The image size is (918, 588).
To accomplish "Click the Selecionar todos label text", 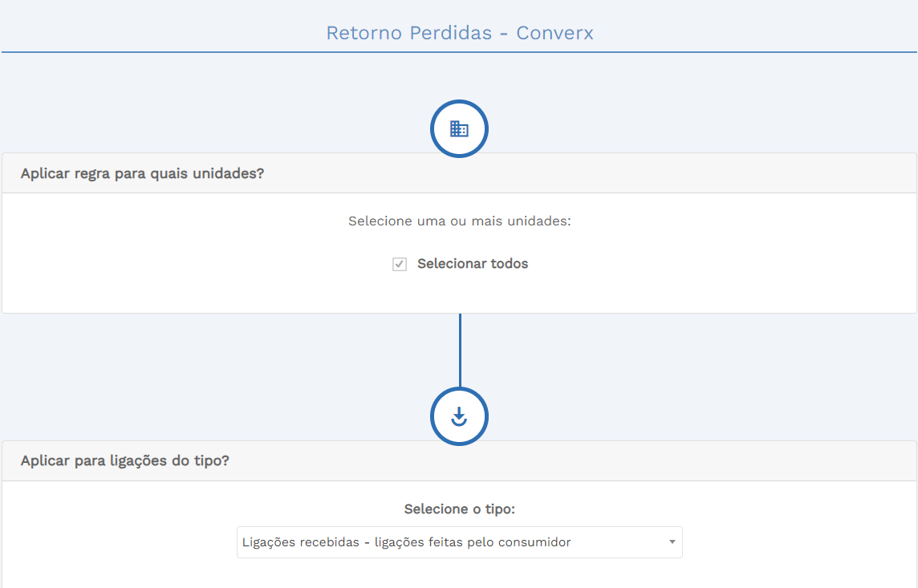I will click(472, 264).
